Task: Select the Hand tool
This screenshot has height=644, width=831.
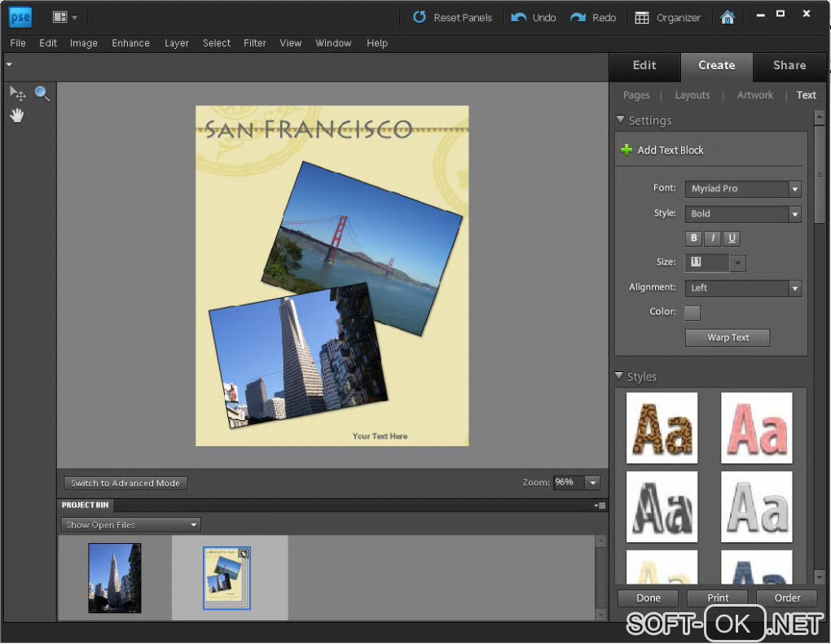Action: click(17, 116)
